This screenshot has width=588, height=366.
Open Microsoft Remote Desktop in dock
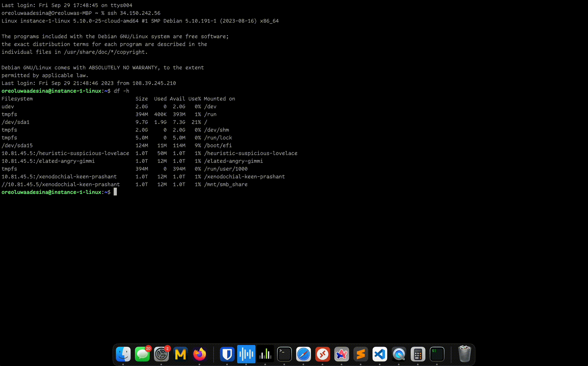pos(322,354)
